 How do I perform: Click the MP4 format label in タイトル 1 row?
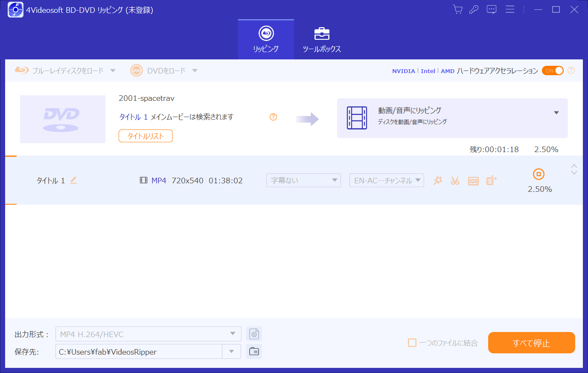click(159, 181)
